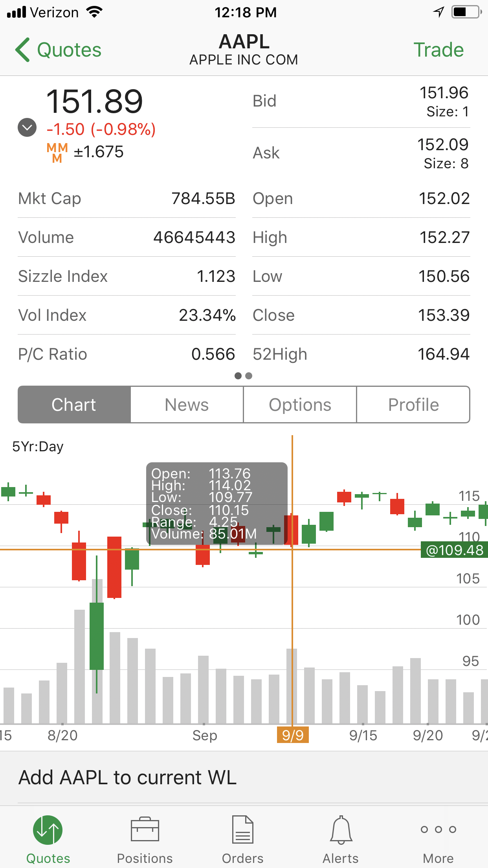Image resolution: width=488 pixels, height=868 pixels.
Task: Tap the APPLE INC COM subtitle
Action: (244, 60)
